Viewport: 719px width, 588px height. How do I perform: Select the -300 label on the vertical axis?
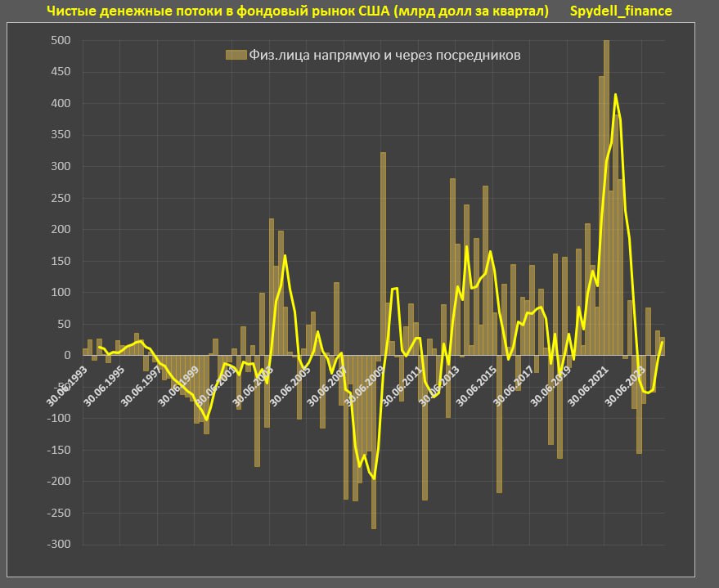click(x=59, y=545)
